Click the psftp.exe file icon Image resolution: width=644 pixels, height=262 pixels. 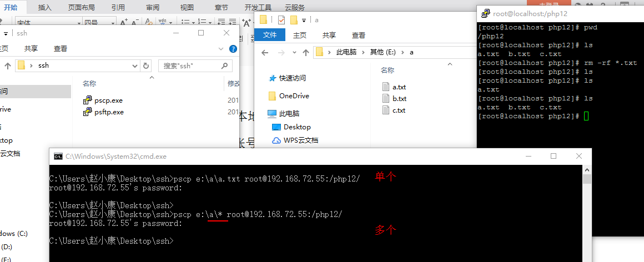(x=87, y=112)
